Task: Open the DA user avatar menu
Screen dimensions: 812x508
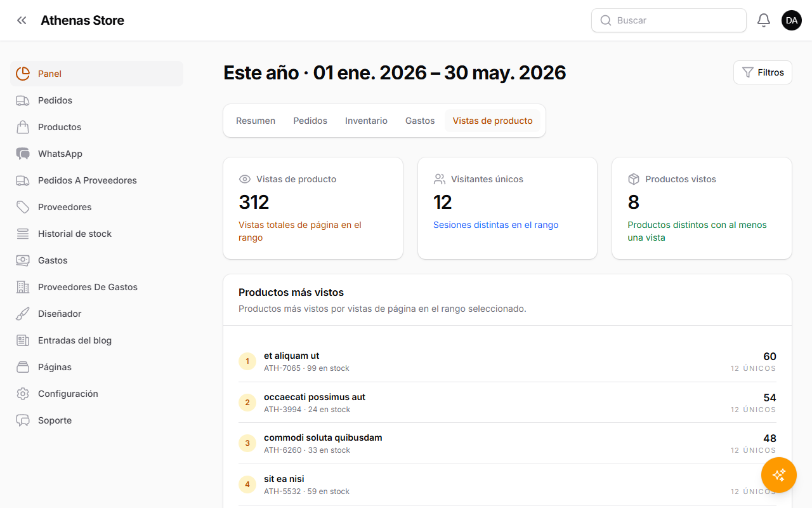Action: (x=792, y=20)
